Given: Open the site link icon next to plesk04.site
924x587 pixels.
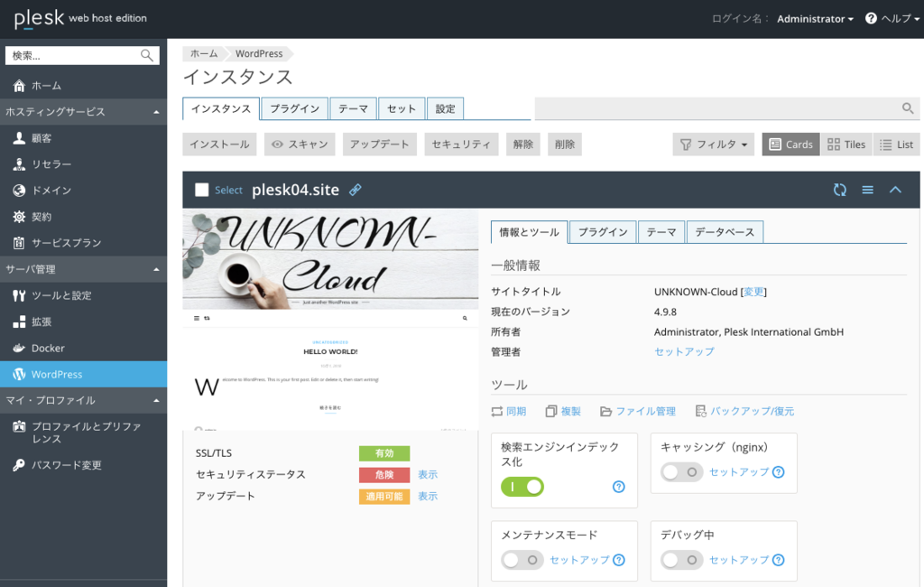Looking at the screenshot, I should (x=356, y=190).
